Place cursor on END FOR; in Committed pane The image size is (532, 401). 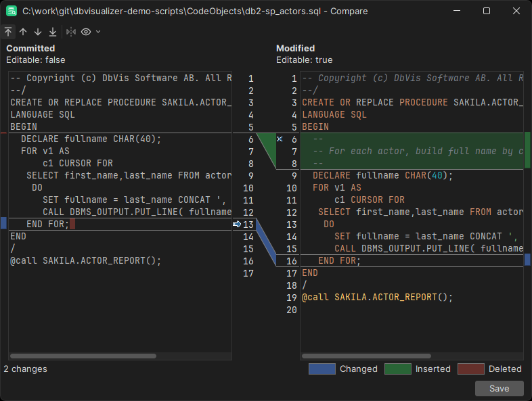[47, 224]
